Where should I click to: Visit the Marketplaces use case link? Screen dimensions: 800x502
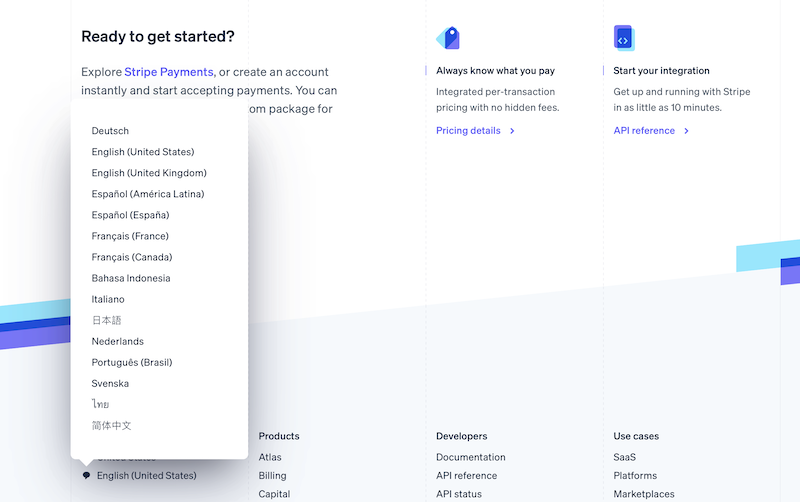644,494
